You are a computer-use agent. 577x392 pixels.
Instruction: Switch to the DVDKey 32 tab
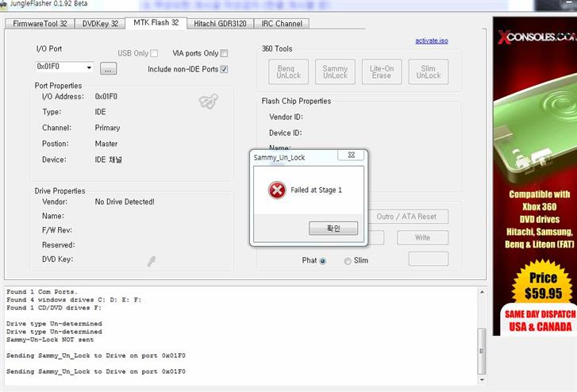[100, 24]
